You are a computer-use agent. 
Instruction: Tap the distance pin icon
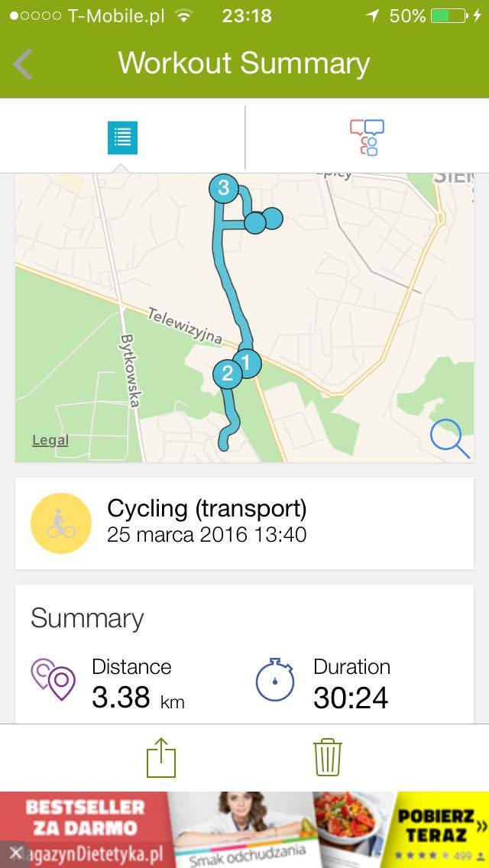(53, 679)
